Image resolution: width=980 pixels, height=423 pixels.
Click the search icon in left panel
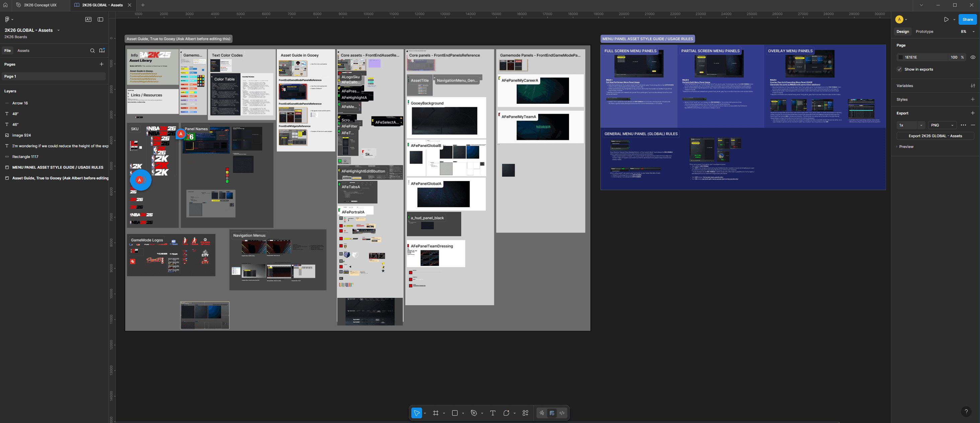[92, 51]
